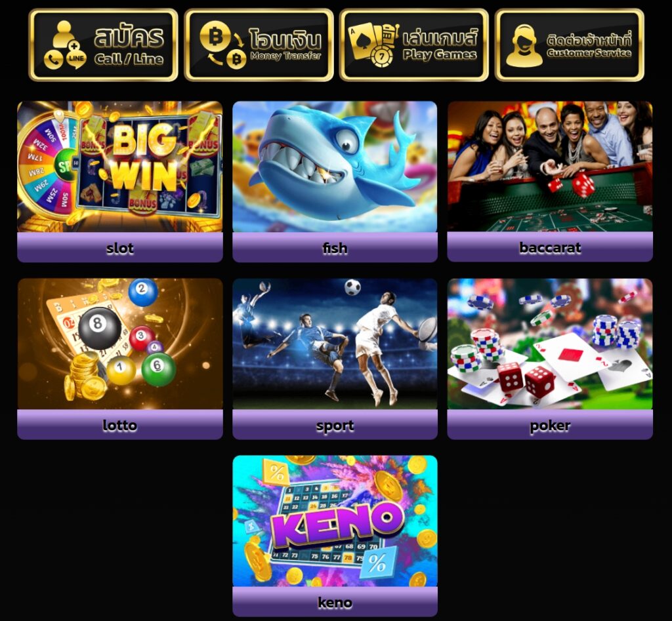
Task: Click the purple slot label bar
Action: tap(120, 247)
